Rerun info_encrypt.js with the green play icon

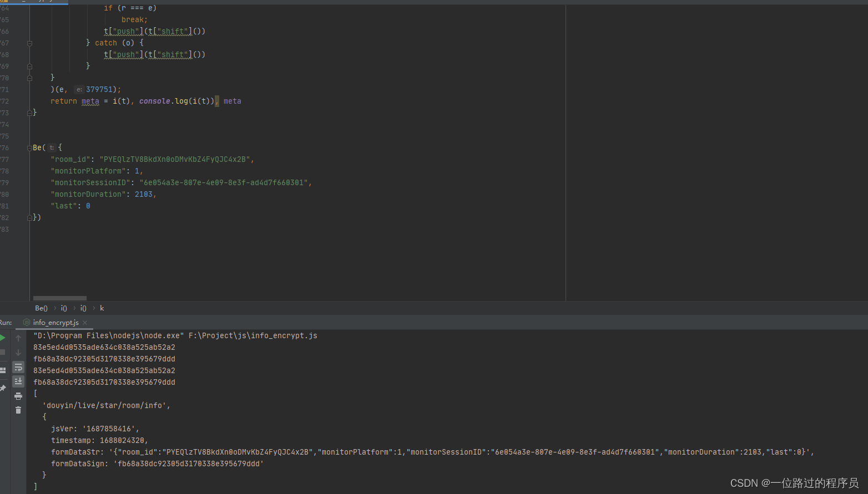pyautogui.click(x=2, y=338)
